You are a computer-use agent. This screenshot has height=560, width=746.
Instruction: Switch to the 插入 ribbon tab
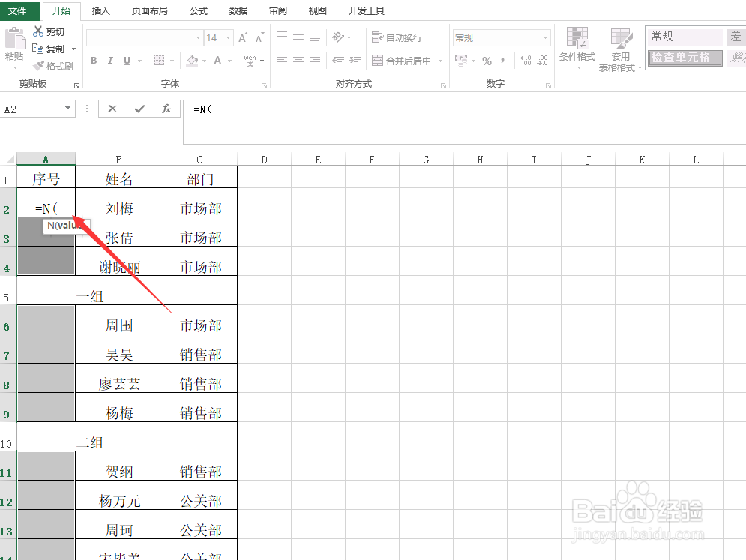100,10
